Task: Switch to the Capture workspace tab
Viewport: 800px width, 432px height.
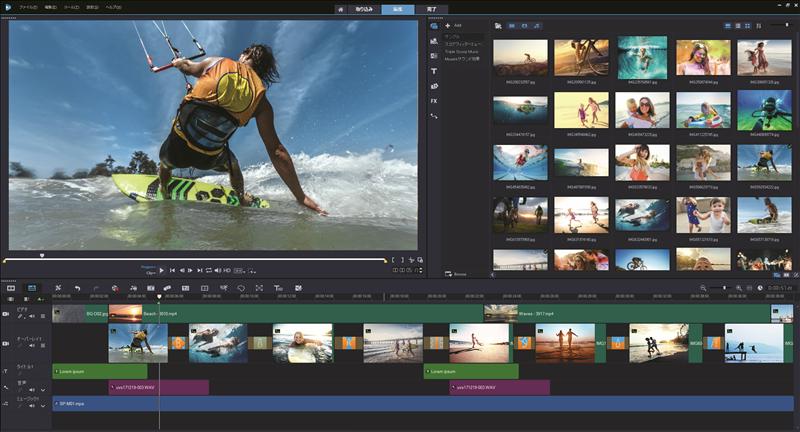Action: point(364,9)
